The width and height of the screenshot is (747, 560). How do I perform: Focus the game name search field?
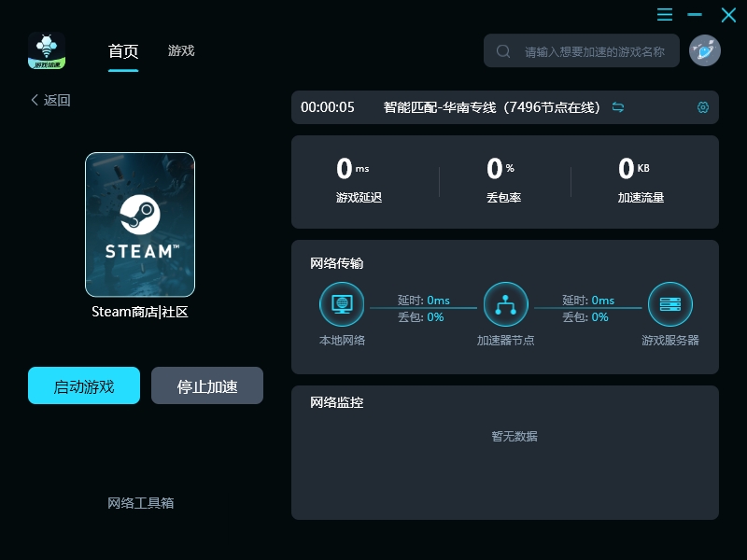click(x=581, y=50)
